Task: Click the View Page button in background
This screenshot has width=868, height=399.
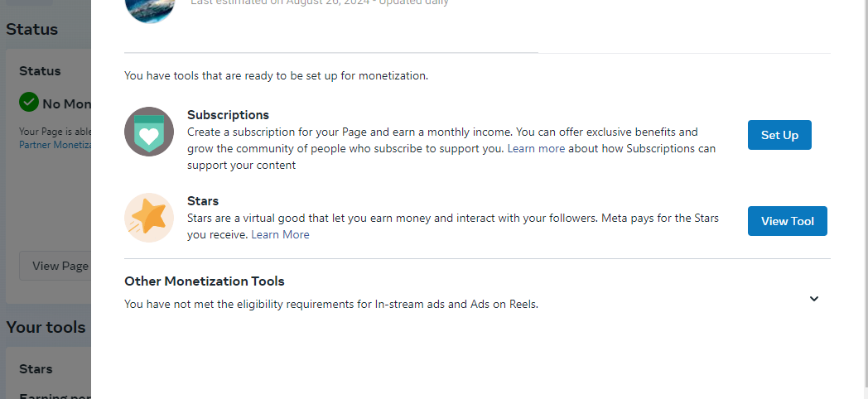Action: 55,266
